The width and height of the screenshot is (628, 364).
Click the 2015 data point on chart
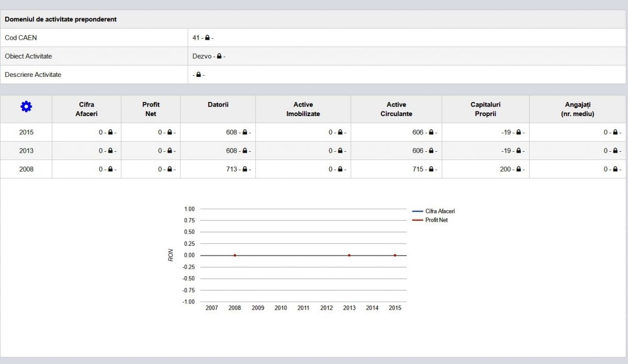tap(395, 255)
